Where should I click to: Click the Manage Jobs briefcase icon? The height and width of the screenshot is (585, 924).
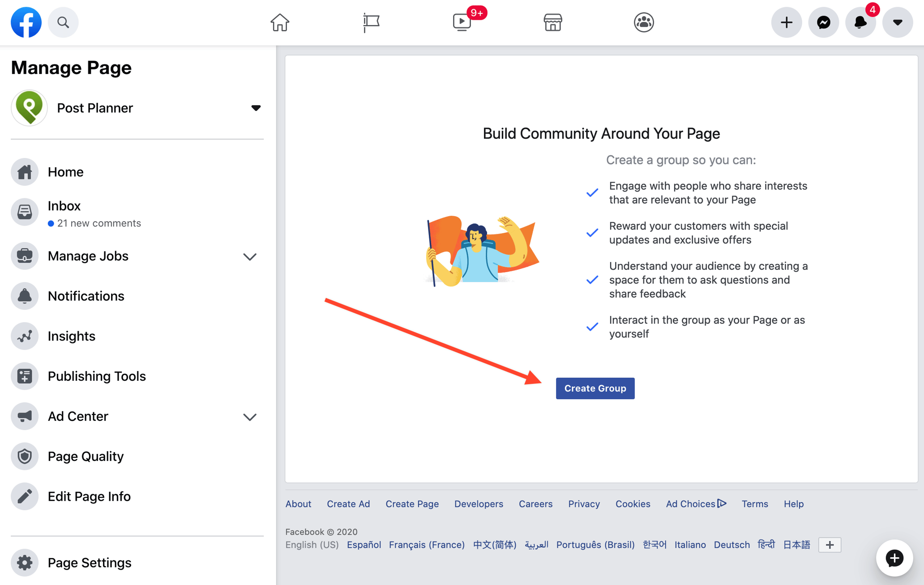(25, 256)
